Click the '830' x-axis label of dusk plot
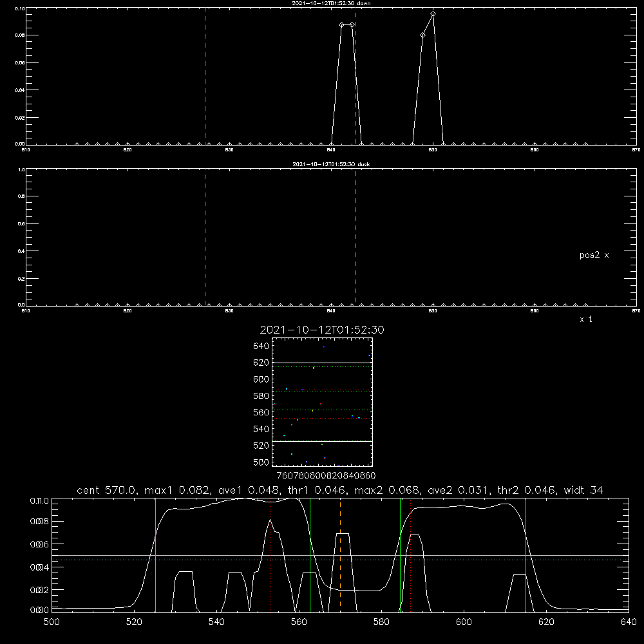The image size is (644, 644). [229, 311]
